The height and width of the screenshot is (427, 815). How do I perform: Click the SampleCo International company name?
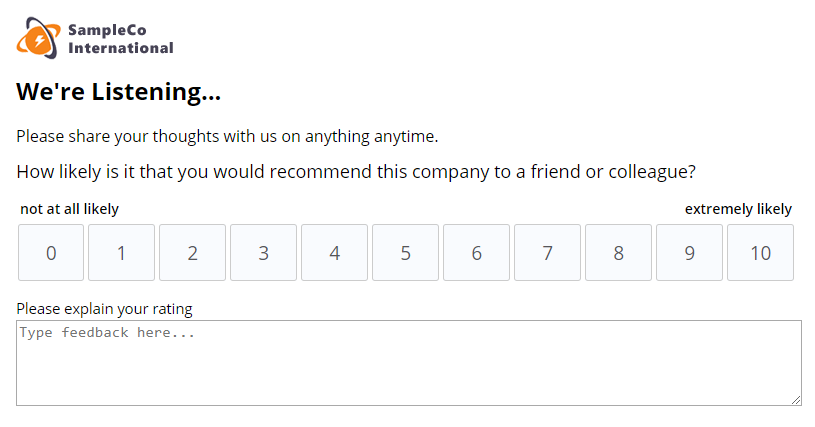[120, 38]
